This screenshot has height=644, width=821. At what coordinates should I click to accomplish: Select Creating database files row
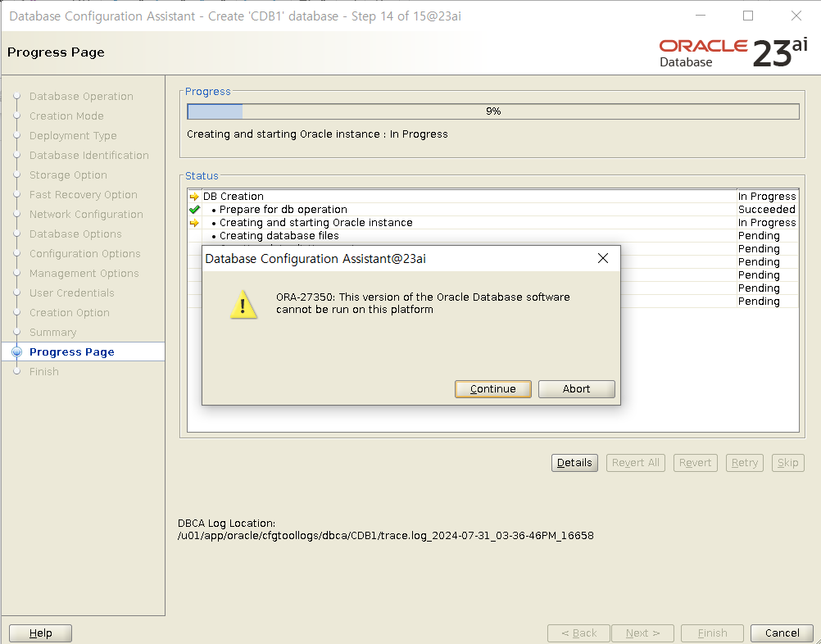492,236
